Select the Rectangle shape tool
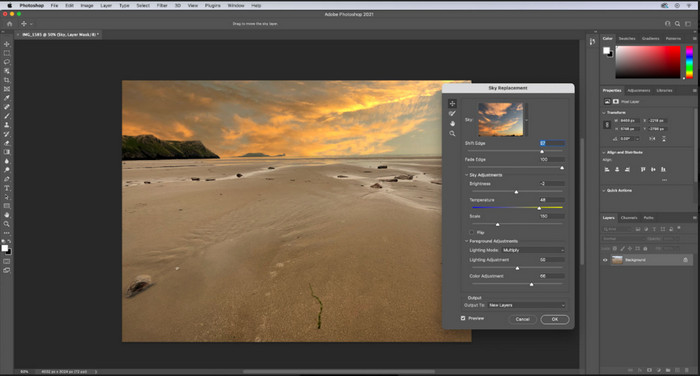 tap(7, 206)
